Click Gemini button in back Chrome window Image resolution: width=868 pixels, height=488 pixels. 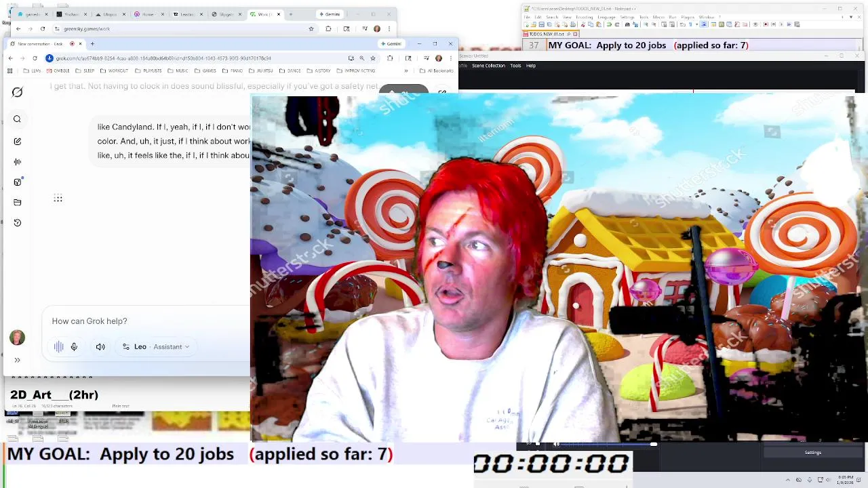pos(330,14)
